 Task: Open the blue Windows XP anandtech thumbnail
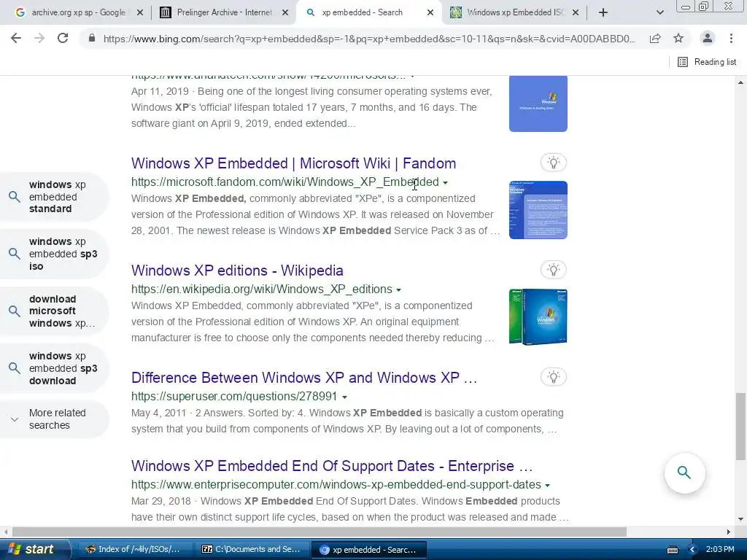point(538,104)
